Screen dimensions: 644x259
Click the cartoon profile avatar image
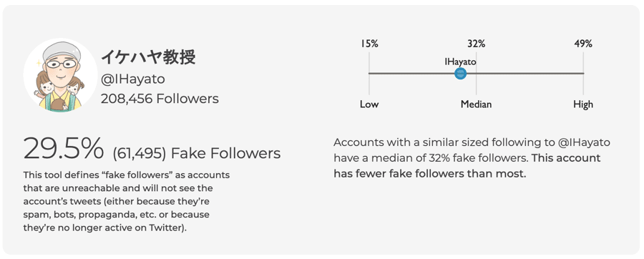coord(60,76)
